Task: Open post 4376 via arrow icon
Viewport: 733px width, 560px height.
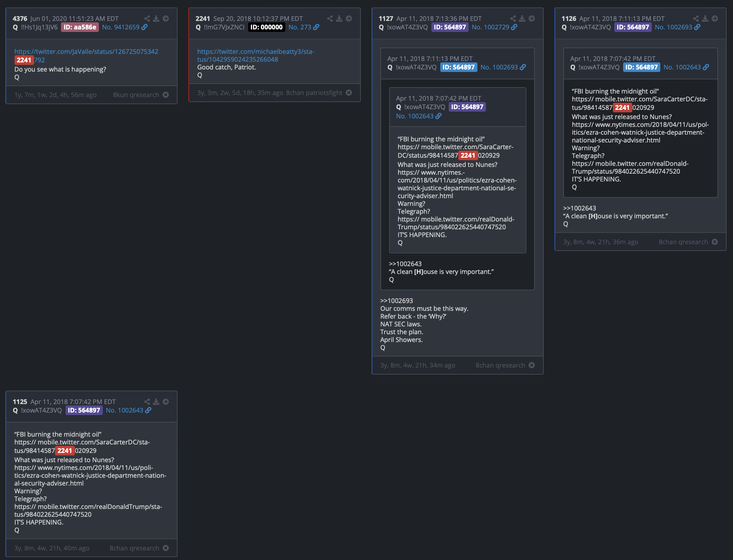Action: pyautogui.click(x=166, y=18)
